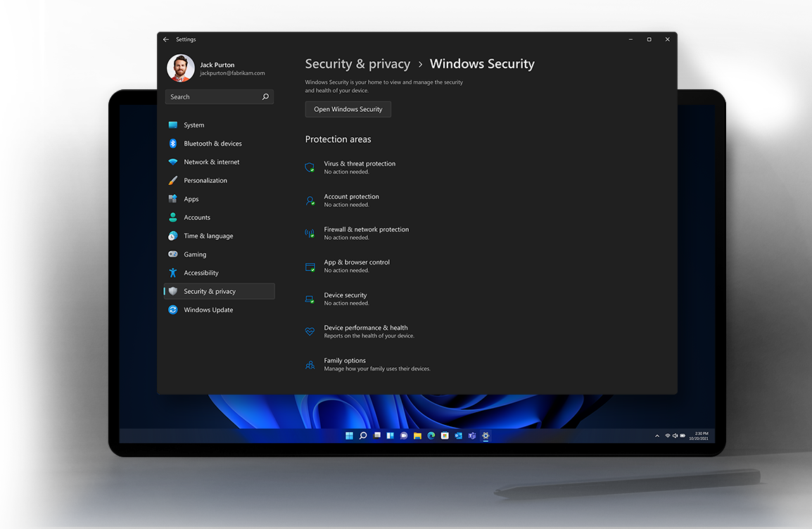Image resolution: width=812 pixels, height=529 pixels.
Task: Select Personalization in the sidebar
Action: [x=219, y=180]
